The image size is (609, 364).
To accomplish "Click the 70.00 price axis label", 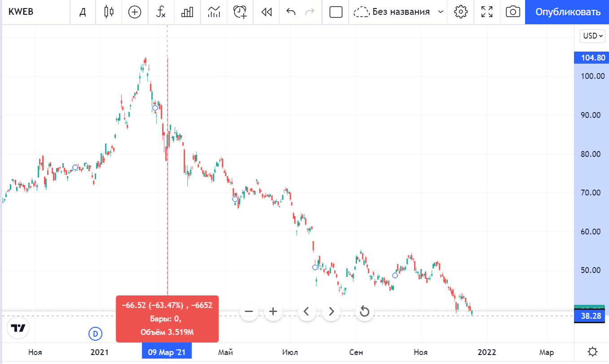I will point(591,193).
